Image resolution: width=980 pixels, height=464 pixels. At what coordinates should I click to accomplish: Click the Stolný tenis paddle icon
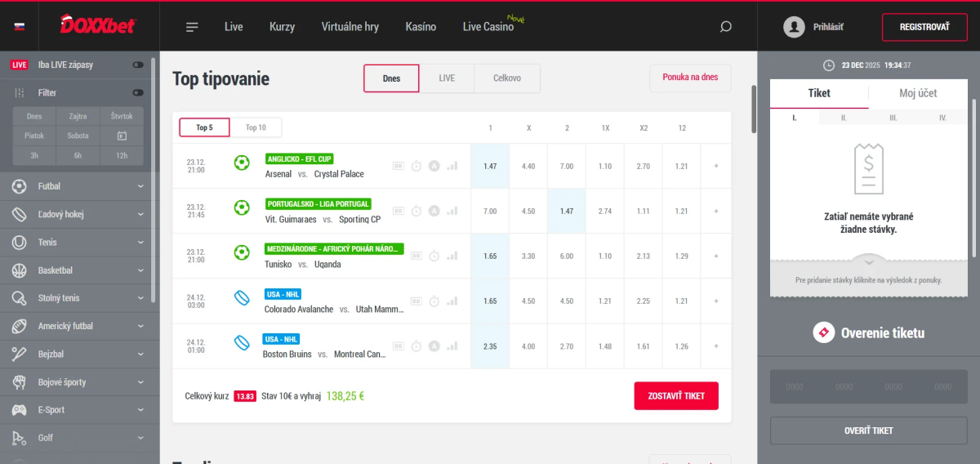(20, 298)
